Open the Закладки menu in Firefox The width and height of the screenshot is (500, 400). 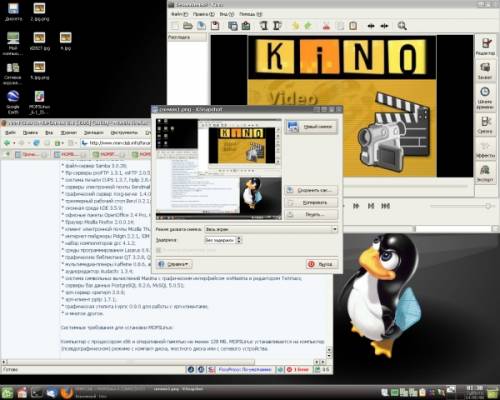pyautogui.click(x=94, y=132)
